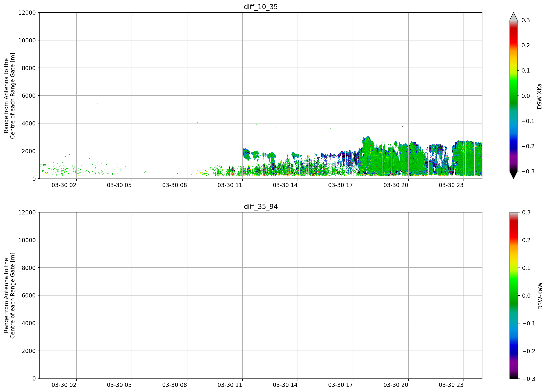Click the DSW-KaW color scale bar

[513, 295]
